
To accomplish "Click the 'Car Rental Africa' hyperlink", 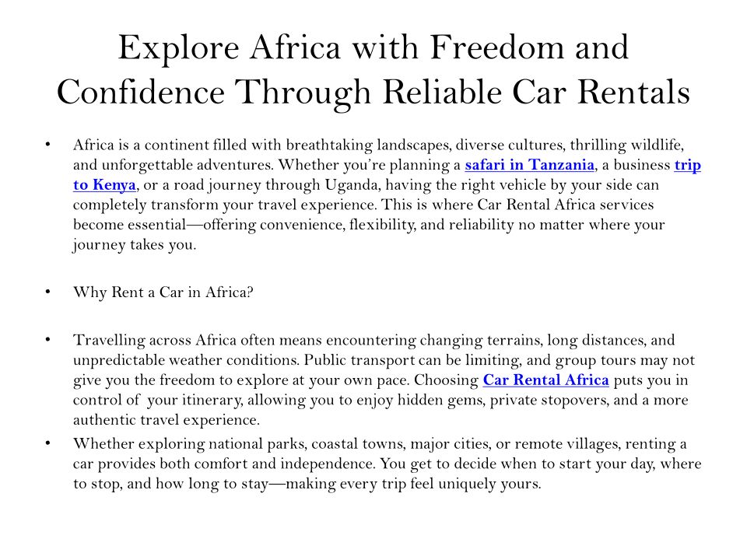I will [x=545, y=380].
